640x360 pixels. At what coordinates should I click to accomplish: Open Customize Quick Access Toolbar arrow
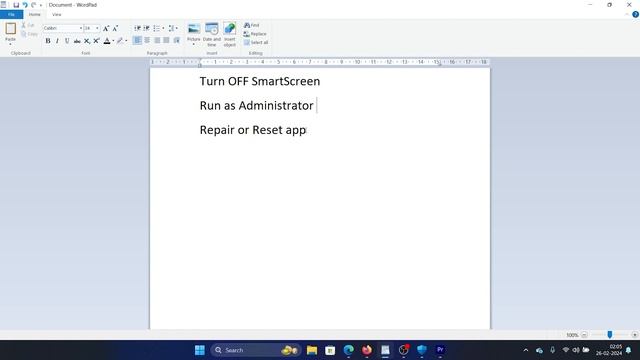[x=41, y=5]
